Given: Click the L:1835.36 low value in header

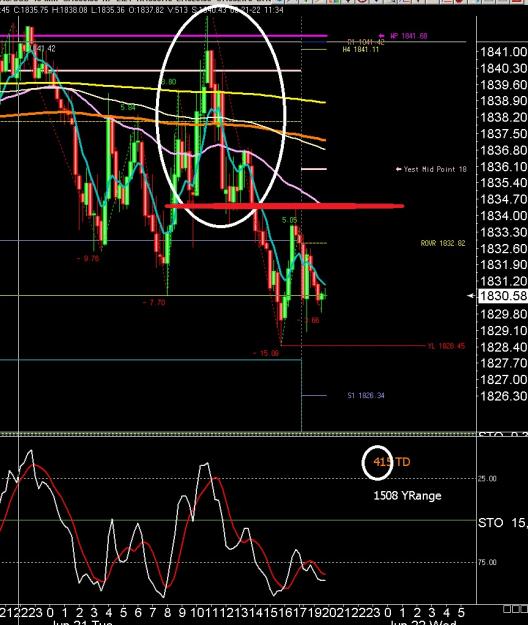Looking at the screenshot, I should 108,10.
